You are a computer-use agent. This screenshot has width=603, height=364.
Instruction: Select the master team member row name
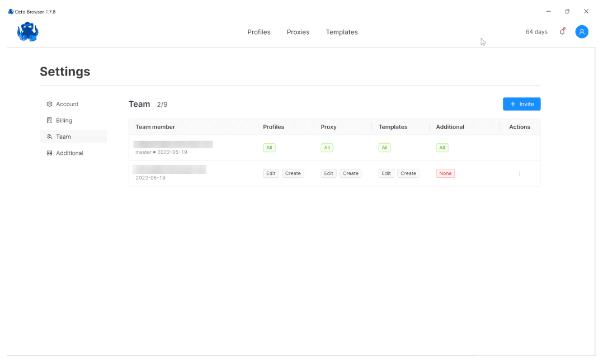173,144
